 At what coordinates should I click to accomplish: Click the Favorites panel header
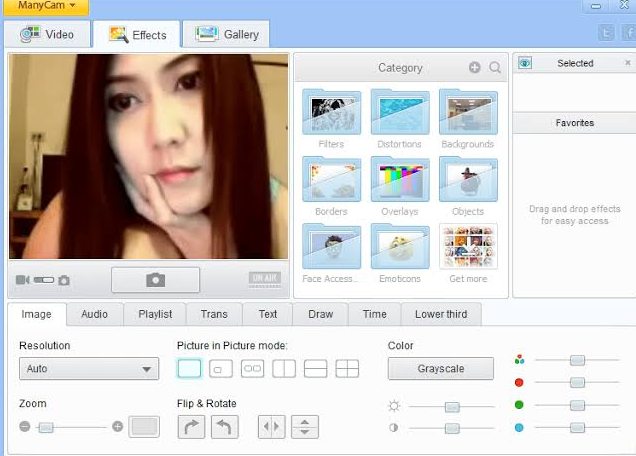574,123
